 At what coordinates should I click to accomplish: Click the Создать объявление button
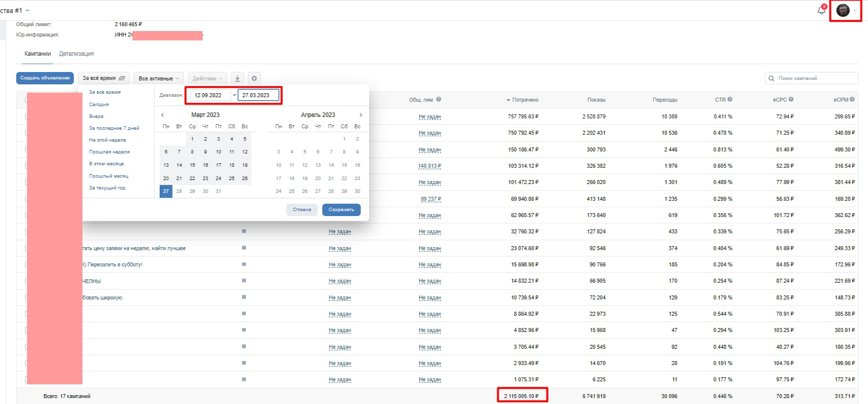pyautogui.click(x=45, y=78)
